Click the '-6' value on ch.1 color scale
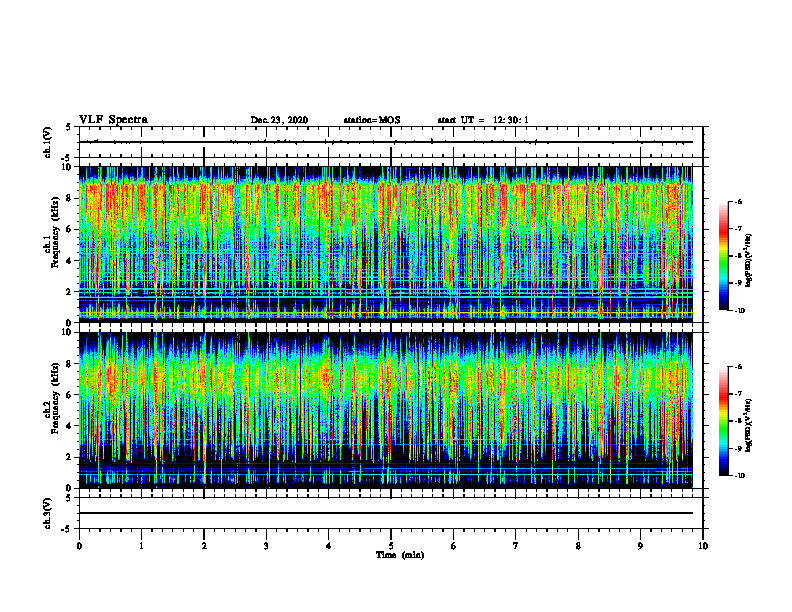The image size is (792, 612). click(x=738, y=201)
